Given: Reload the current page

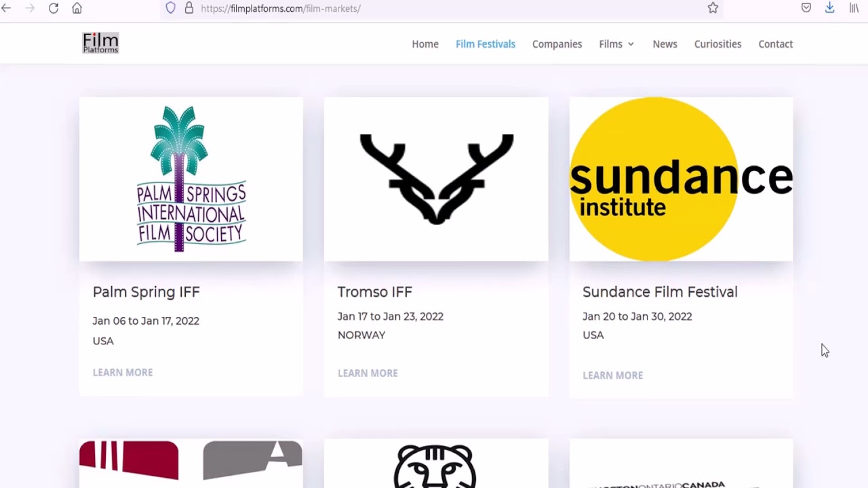Looking at the screenshot, I should click(54, 8).
